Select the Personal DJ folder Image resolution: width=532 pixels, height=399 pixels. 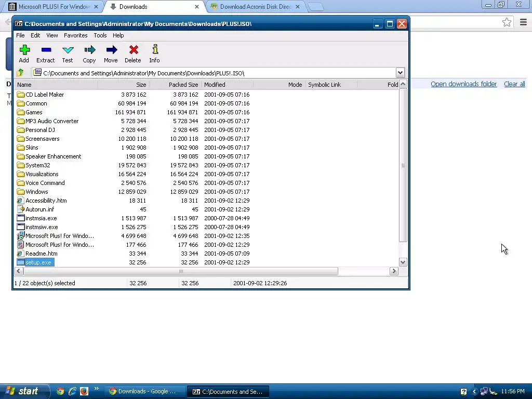click(36, 129)
